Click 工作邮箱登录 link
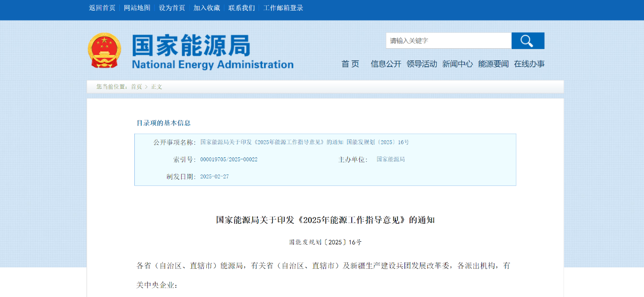Viewport: 644px width, 297px height. click(283, 8)
